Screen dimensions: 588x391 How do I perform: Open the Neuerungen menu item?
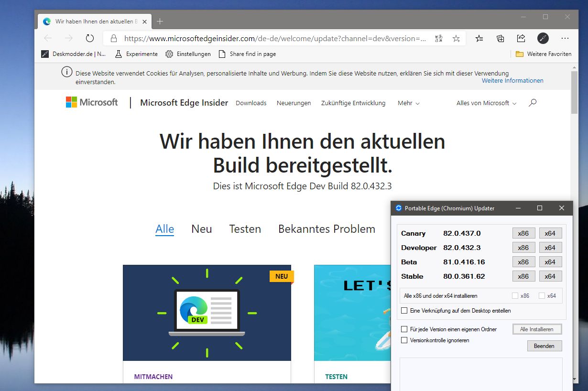[294, 103]
